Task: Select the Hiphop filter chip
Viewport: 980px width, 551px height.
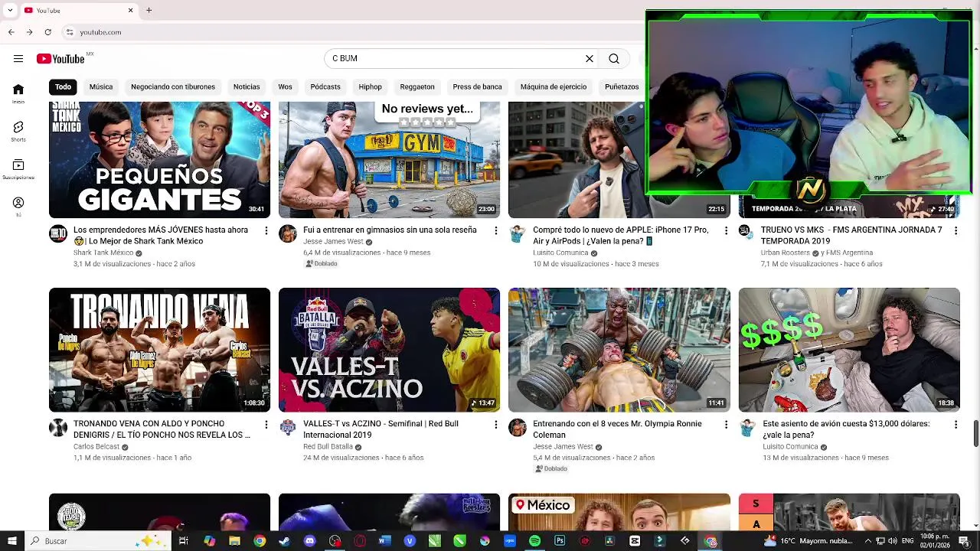Action: pos(371,86)
